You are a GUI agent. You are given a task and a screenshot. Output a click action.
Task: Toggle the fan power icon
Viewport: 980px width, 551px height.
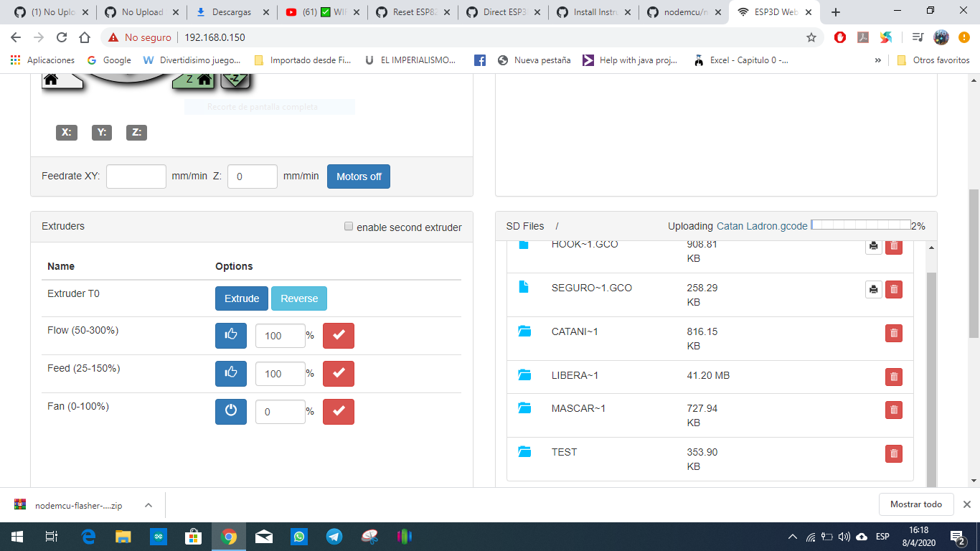230,411
